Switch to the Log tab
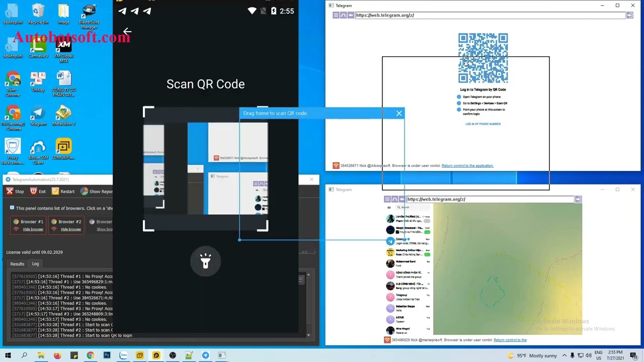The image size is (644, 362). (x=35, y=263)
